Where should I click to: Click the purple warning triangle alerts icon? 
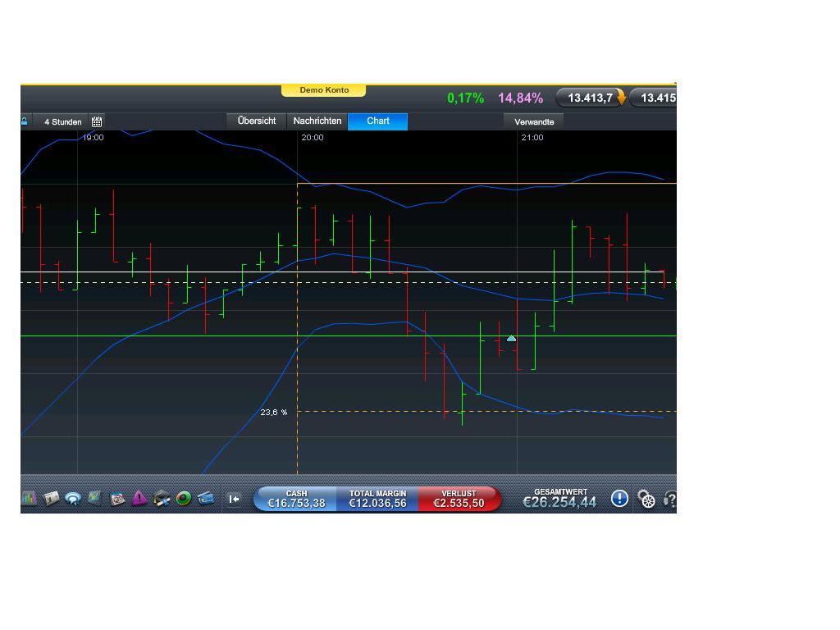click(x=138, y=499)
